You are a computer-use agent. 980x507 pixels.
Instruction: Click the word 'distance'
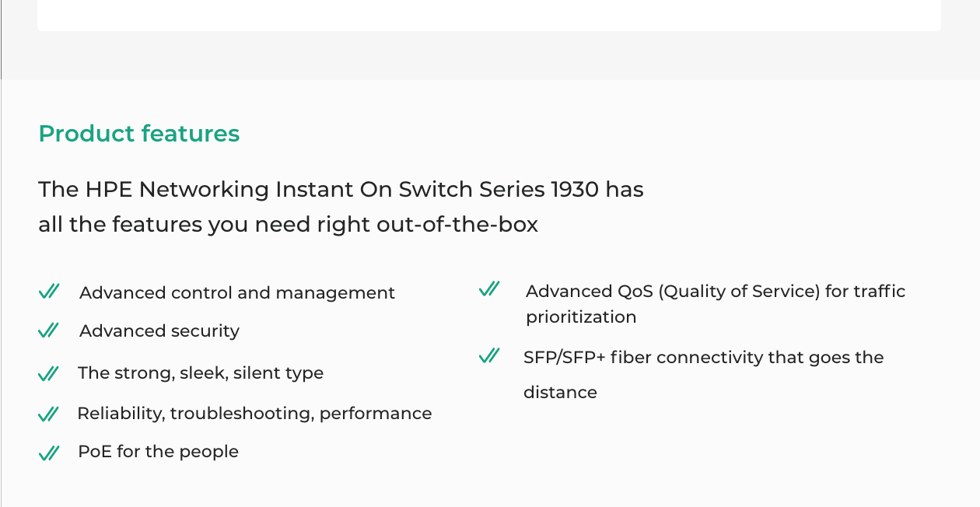pos(560,393)
